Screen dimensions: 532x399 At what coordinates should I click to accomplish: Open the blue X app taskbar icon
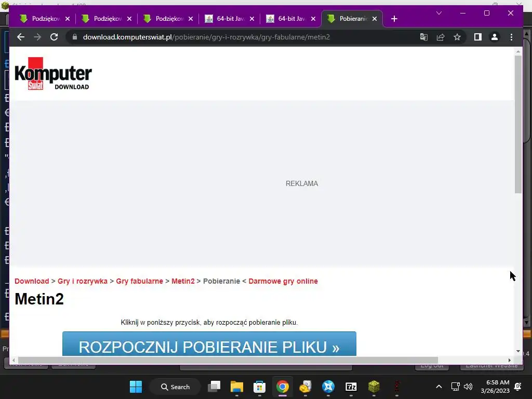pos(328,387)
